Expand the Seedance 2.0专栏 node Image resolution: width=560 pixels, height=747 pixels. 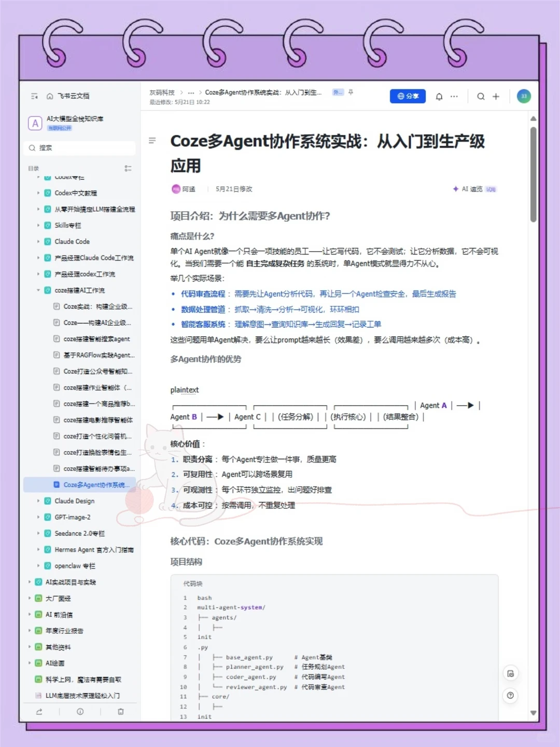pos(38,533)
